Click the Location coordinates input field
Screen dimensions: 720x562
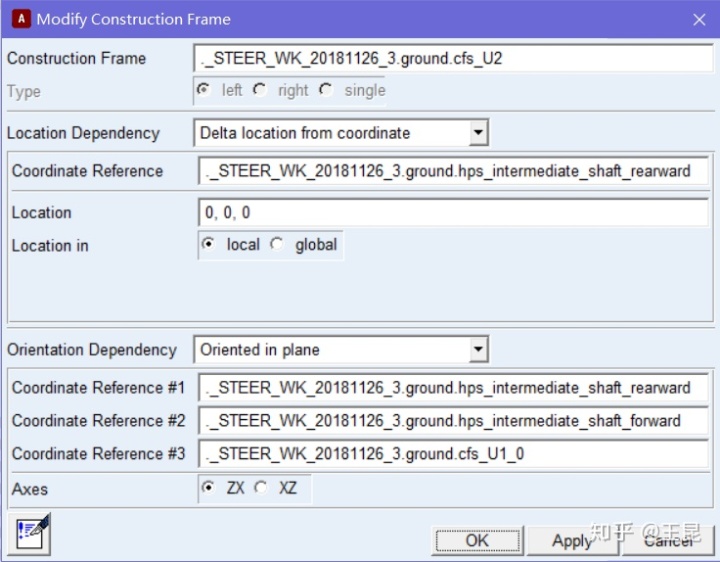click(453, 212)
